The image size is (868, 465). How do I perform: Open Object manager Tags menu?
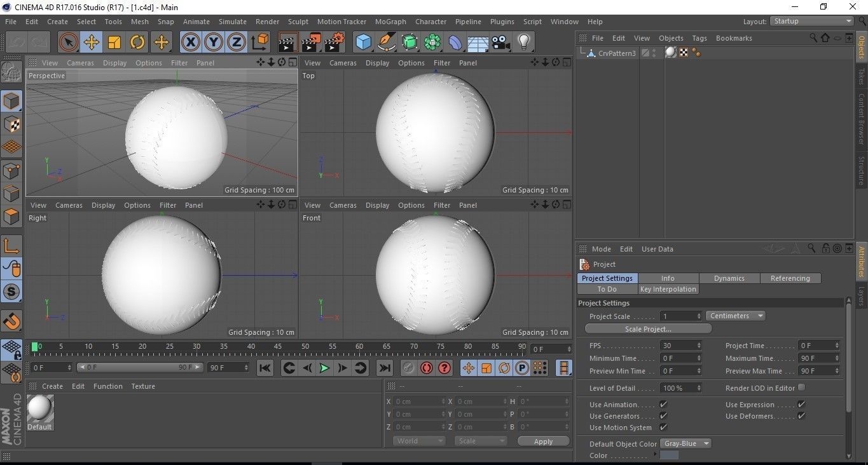coord(699,38)
